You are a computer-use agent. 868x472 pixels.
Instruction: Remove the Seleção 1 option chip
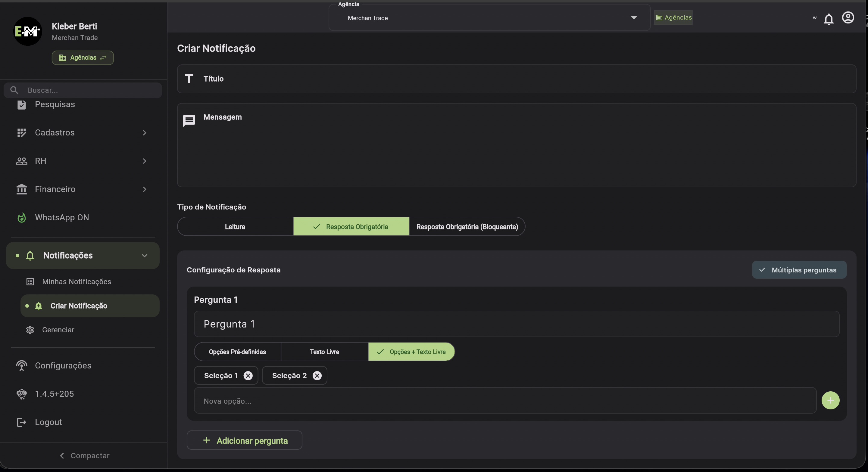tap(248, 375)
